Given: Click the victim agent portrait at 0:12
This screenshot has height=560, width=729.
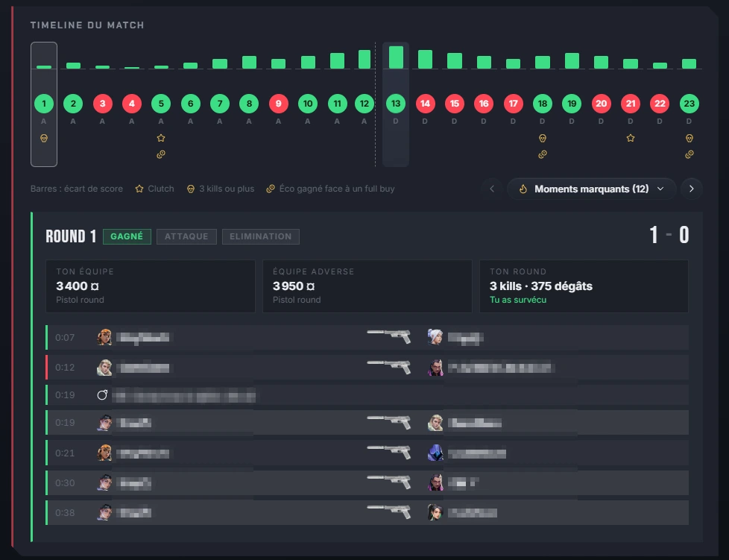Looking at the screenshot, I should (435, 368).
